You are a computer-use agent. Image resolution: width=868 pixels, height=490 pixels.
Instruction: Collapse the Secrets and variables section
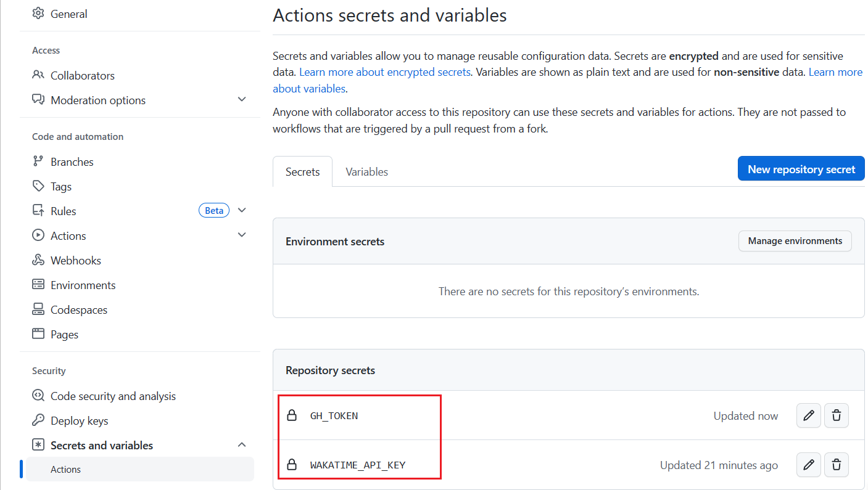point(242,445)
